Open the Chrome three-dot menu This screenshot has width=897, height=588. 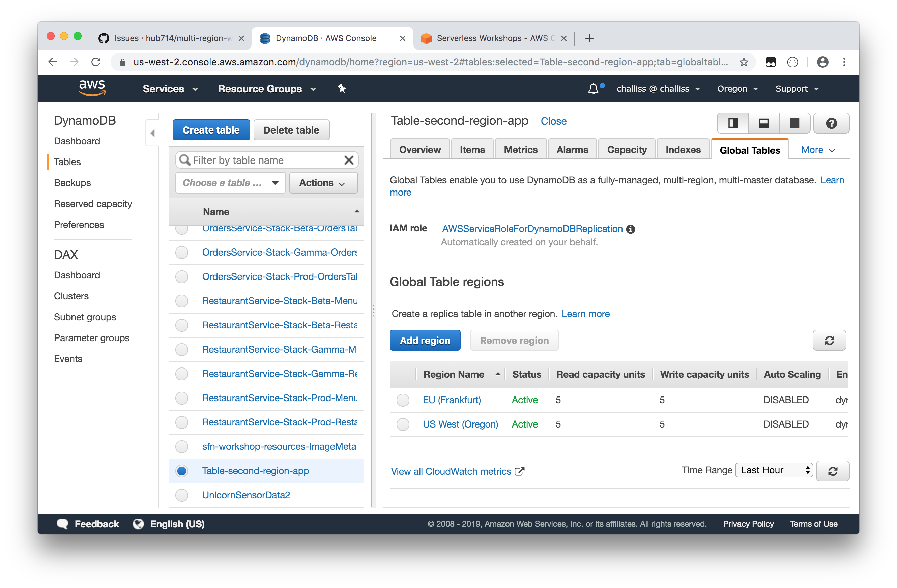coord(844,62)
